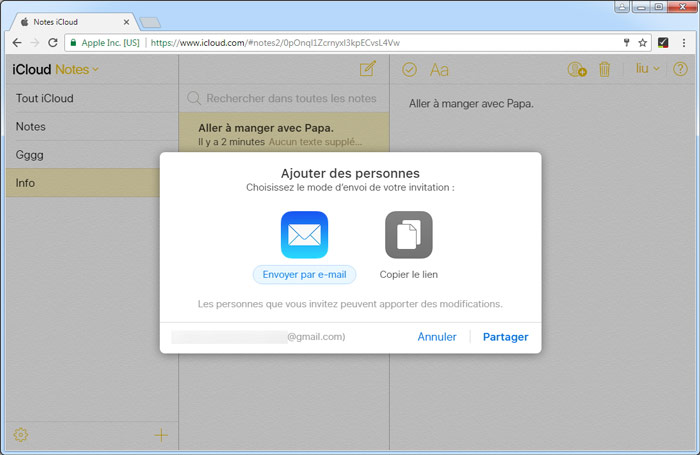The width and height of the screenshot is (700, 455).
Task: Delete the note with trash icon
Action: 604,70
